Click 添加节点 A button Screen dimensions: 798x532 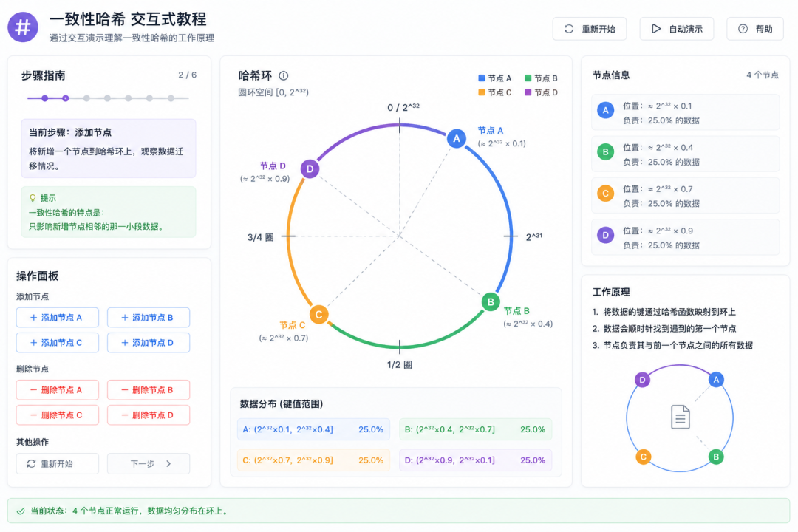point(58,317)
